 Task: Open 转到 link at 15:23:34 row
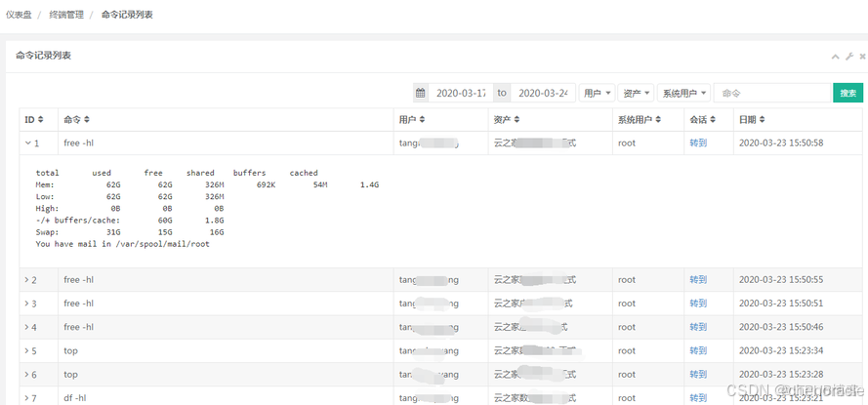[x=698, y=350]
